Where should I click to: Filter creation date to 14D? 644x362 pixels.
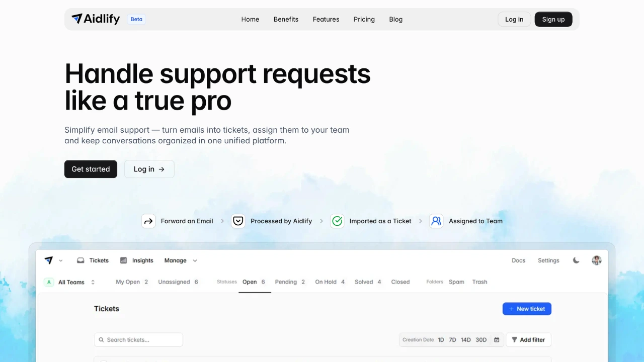466,340
